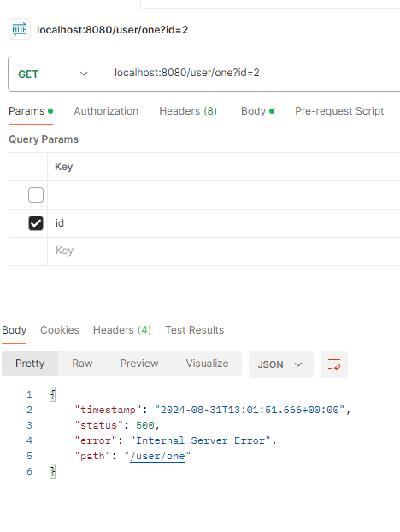Screen dimensions: 400x532
Task: Open the Pre-request Script tab
Action: pos(339,111)
